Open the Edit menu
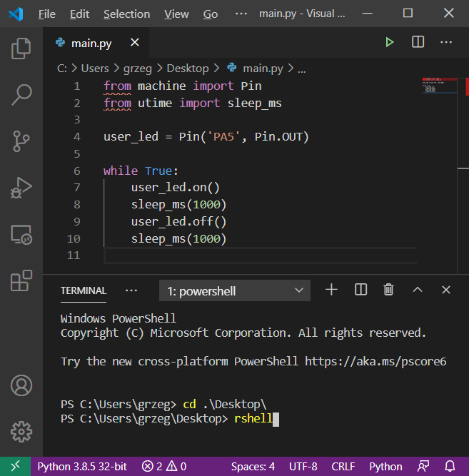This screenshot has height=476, width=469. pos(79,14)
